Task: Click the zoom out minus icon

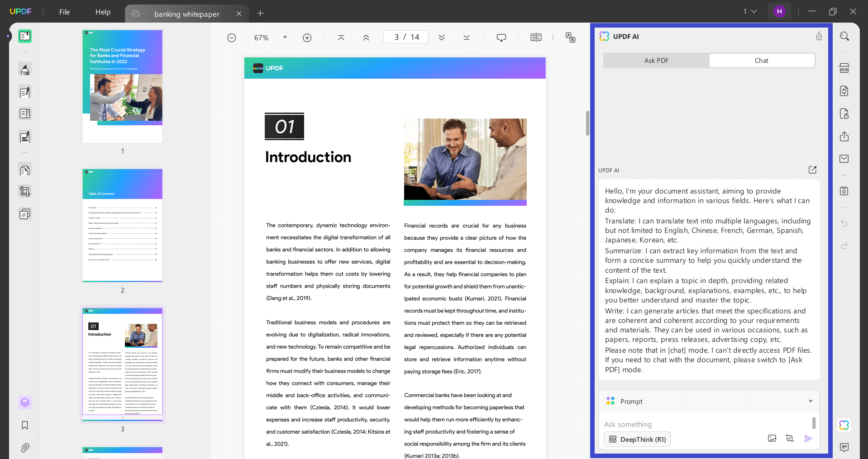Action: tap(231, 38)
